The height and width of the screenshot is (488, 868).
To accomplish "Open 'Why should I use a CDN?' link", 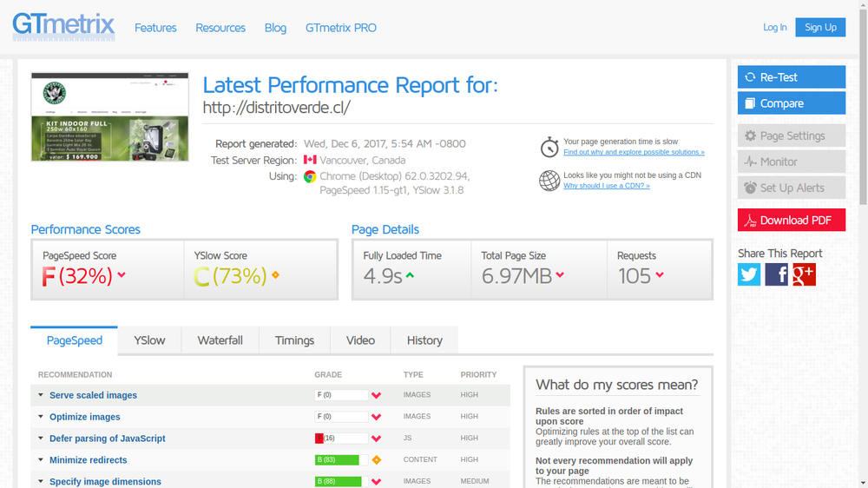I will point(606,186).
